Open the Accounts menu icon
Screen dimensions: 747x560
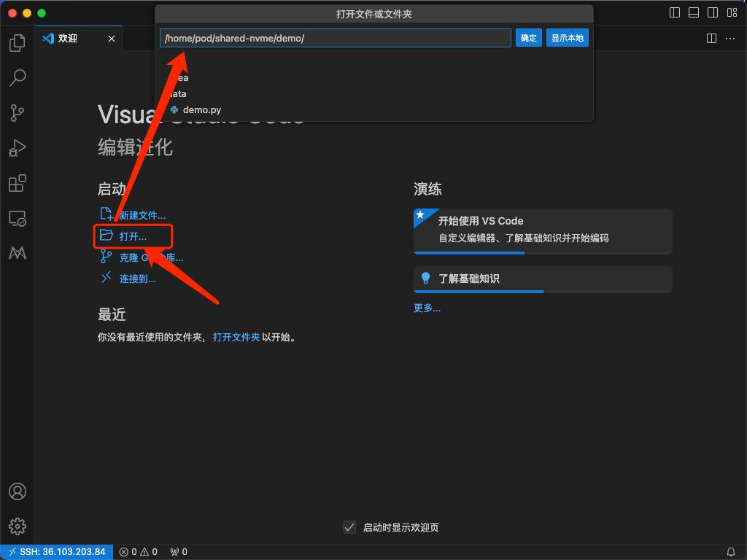pos(18,491)
